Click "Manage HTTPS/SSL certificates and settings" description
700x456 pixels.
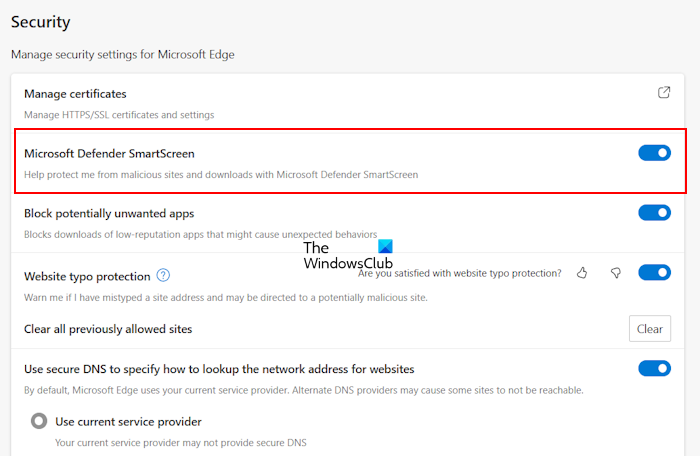(119, 115)
